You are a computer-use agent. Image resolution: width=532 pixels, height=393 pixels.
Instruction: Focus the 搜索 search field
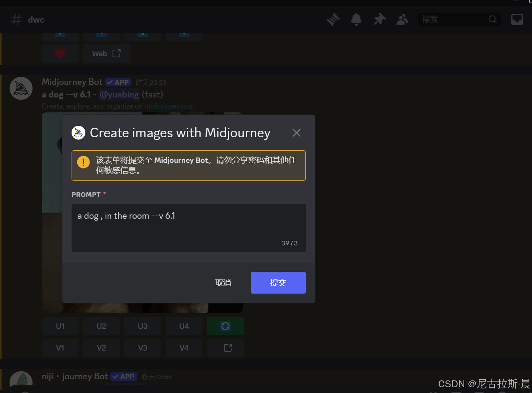click(459, 19)
